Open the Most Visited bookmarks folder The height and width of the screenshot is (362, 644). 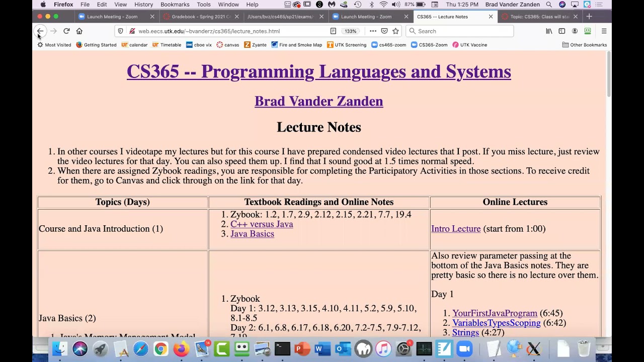(54, 45)
